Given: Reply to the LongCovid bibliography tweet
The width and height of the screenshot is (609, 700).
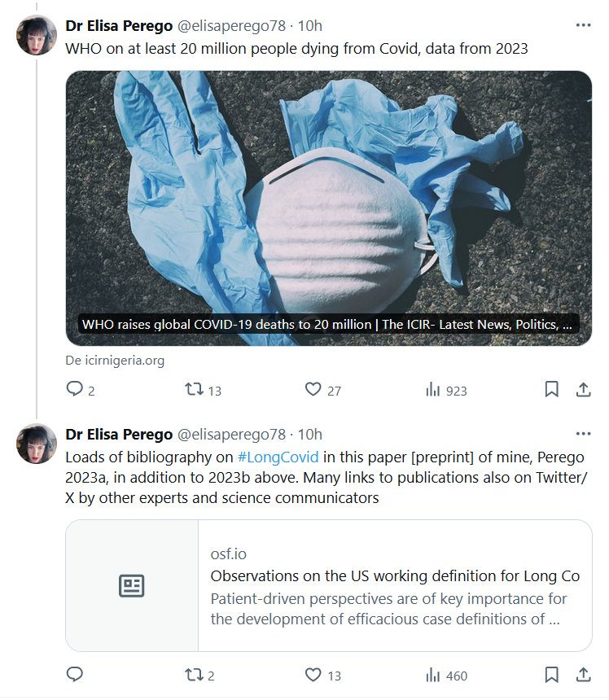Looking at the screenshot, I should click(75, 675).
